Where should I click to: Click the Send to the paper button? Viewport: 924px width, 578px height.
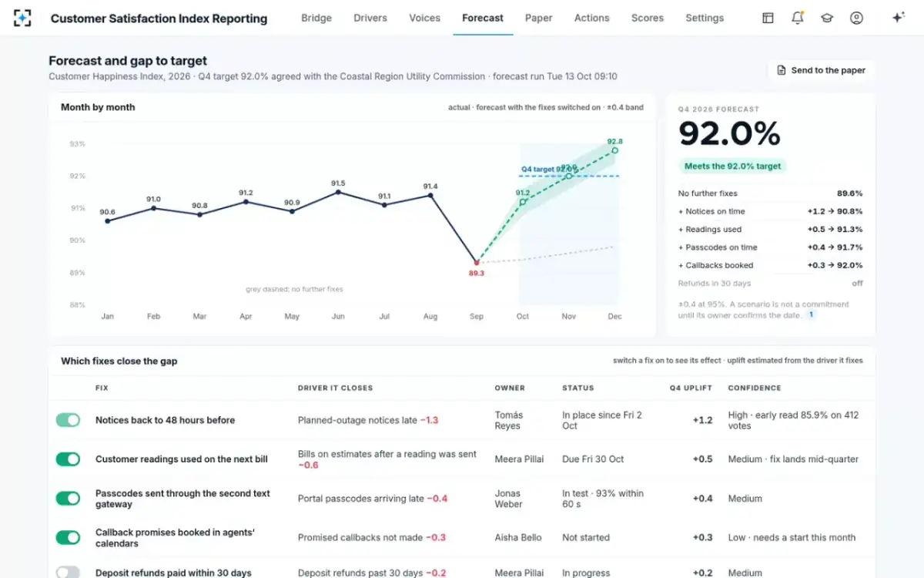click(821, 70)
